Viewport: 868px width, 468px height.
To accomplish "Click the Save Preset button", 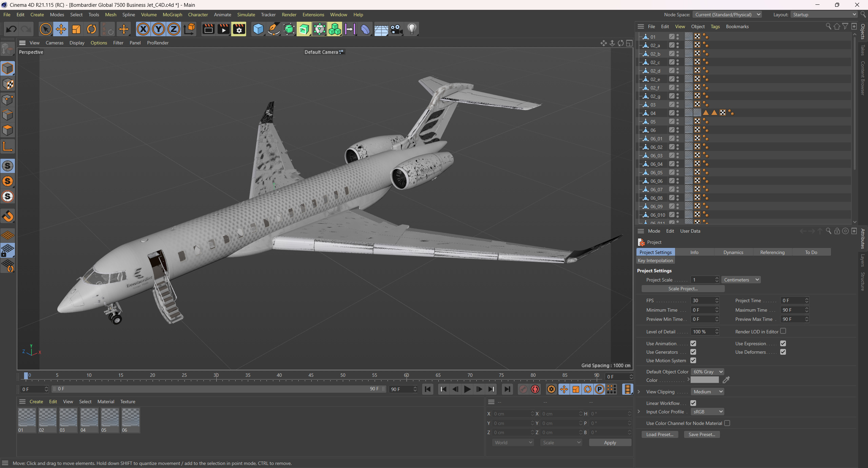I will pos(702,434).
